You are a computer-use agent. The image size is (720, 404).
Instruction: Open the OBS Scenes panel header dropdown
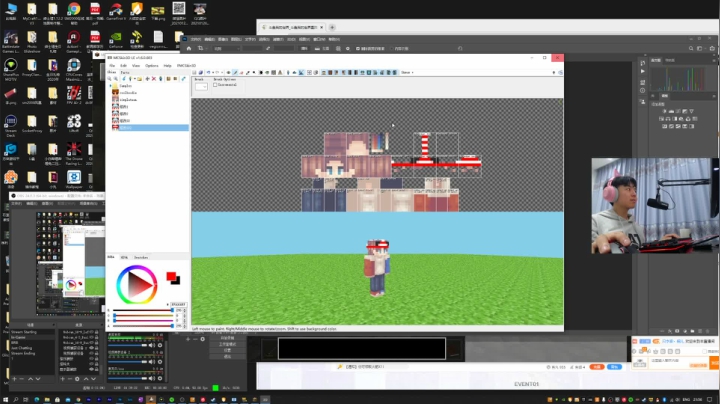pos(53,325)
